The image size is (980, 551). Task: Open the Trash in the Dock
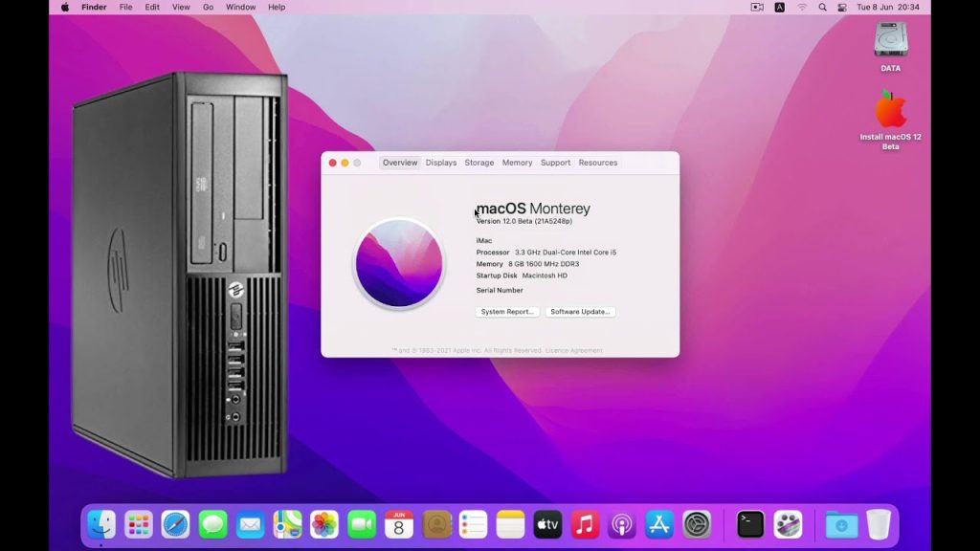pos(879,524)
